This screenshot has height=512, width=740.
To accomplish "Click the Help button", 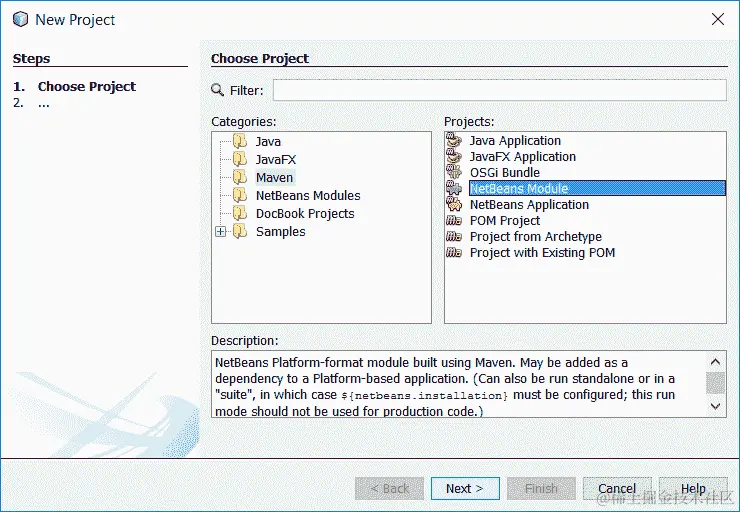I will click(693, 488).
